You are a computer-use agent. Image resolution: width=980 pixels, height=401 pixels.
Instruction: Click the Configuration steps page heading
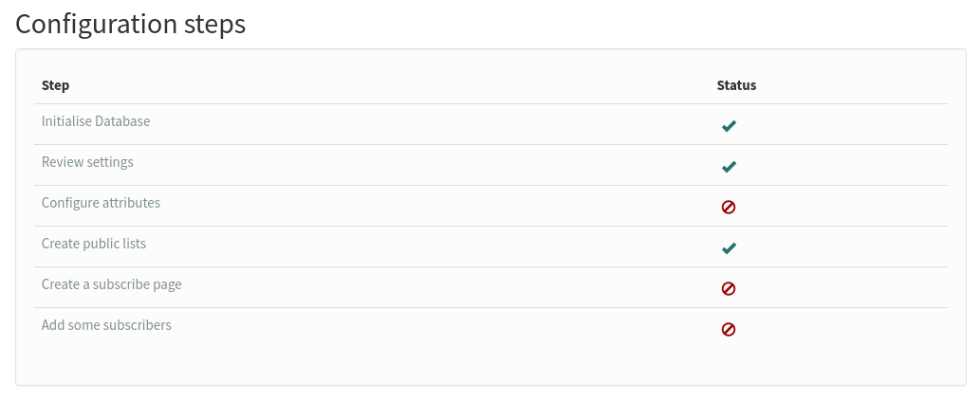click(x=131, y=25)
